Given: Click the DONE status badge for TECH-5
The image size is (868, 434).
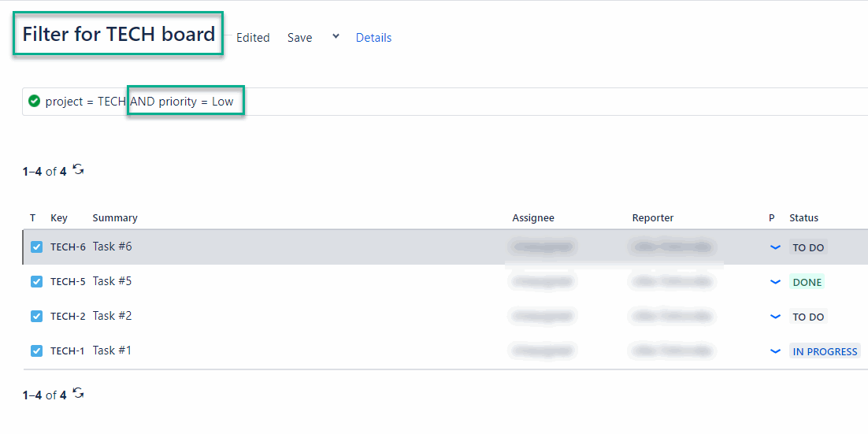Looking at the screenshot, I should (807, 282).
